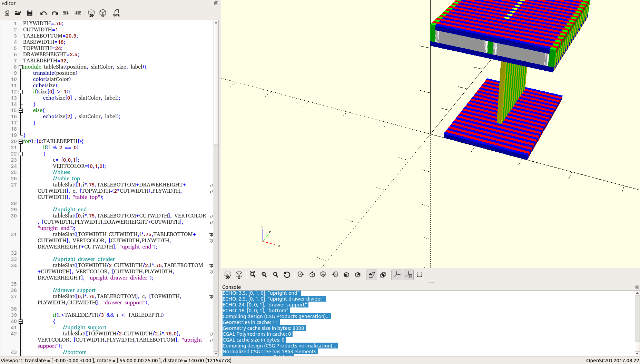The height and width of the screenshot is (364, 640).
Task: Collapse the brace block fold at line 40
Action: point(21,322)
